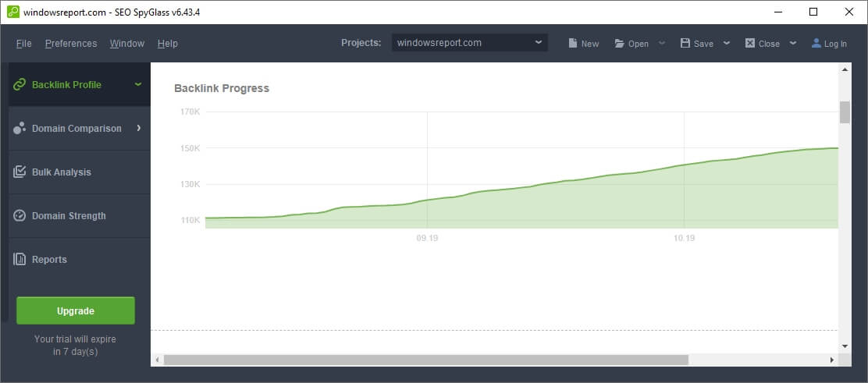This screenshot has width=868, height=383.
Task: Click the 09.19 date label on chart
Action: point(427,239)
